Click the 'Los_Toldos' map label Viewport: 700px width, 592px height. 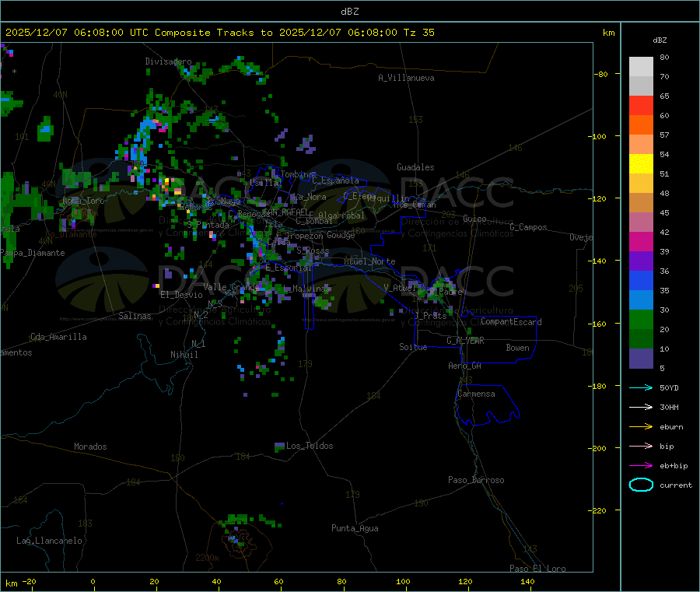click(310, 446)
